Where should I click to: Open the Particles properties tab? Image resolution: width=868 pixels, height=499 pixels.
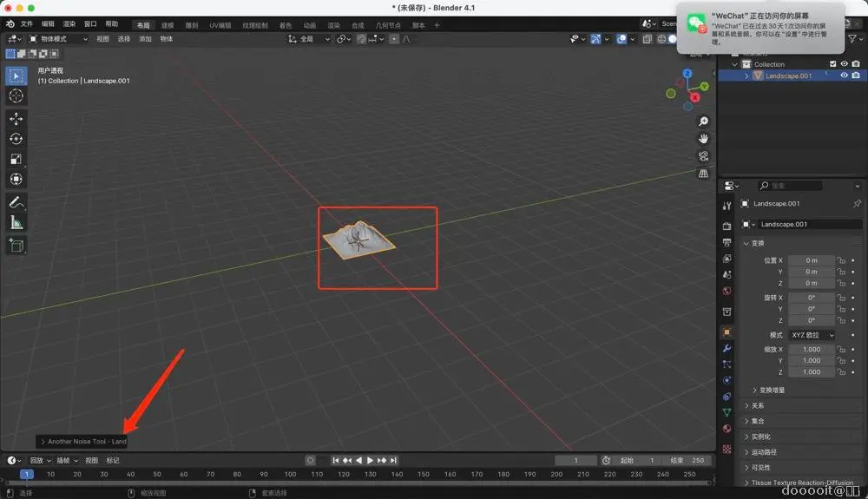tap(727, 364)
